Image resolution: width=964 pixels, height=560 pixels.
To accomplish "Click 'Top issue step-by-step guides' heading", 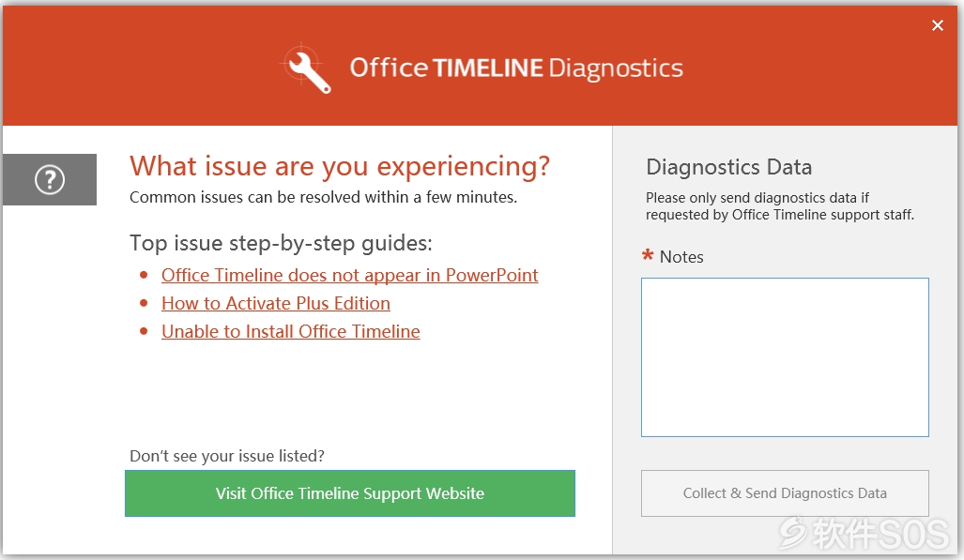I will [281, 244].
